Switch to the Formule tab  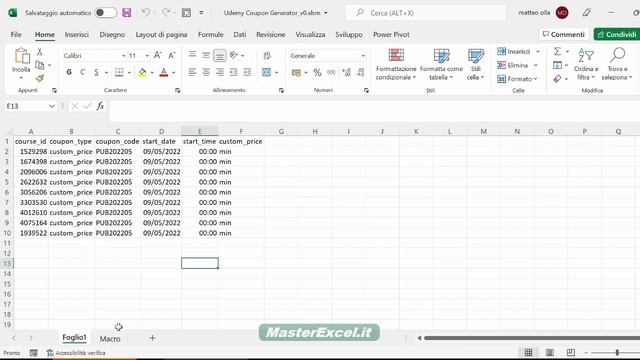[x=211, y=35]
